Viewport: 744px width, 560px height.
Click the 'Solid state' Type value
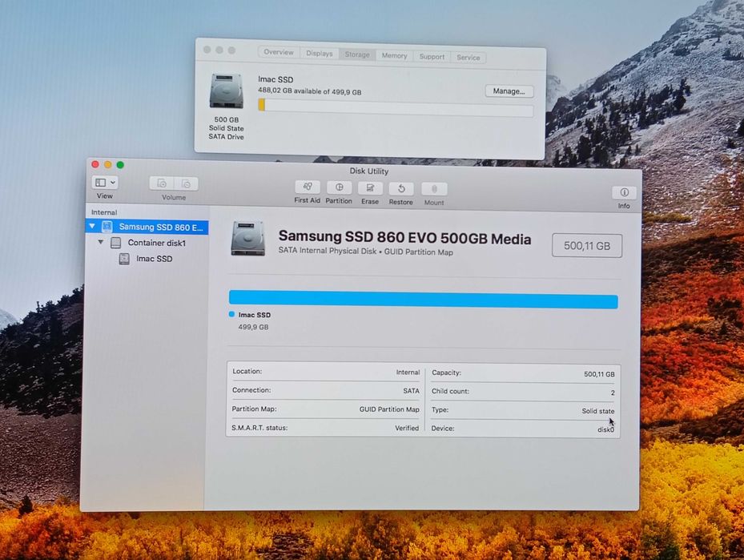pos(598,411)
